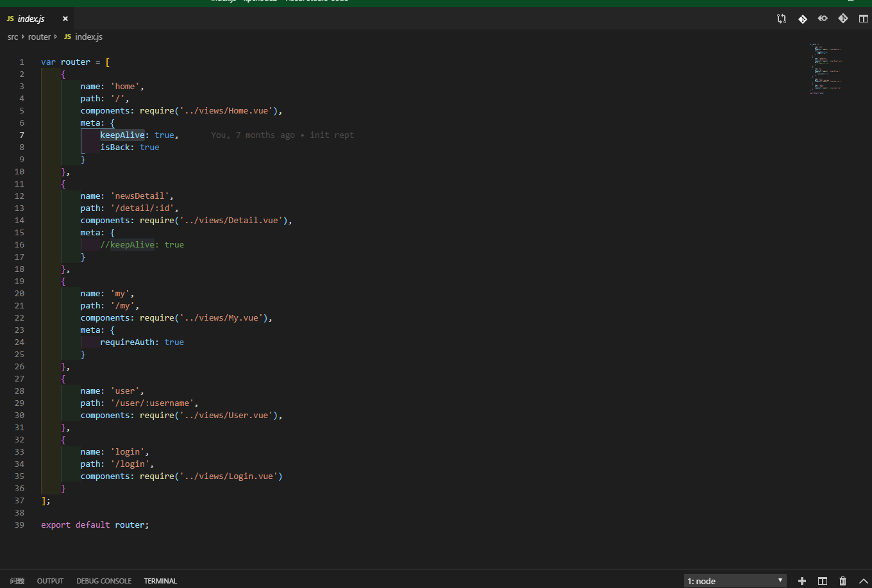Click the dimmed grey git diamond icon
The image size is (872, 588).
(843, 19)
